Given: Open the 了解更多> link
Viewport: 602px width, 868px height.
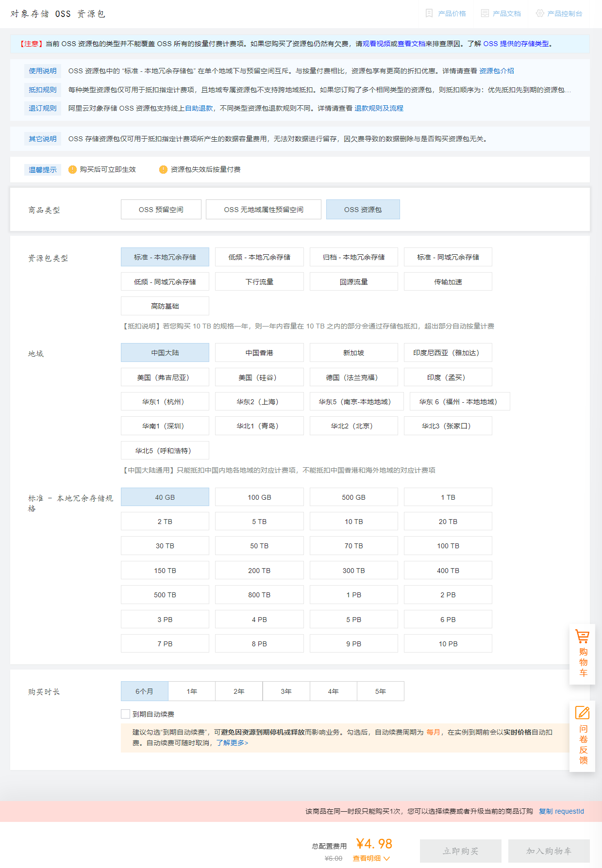Looking at the screenshot, I should [232, 743].
